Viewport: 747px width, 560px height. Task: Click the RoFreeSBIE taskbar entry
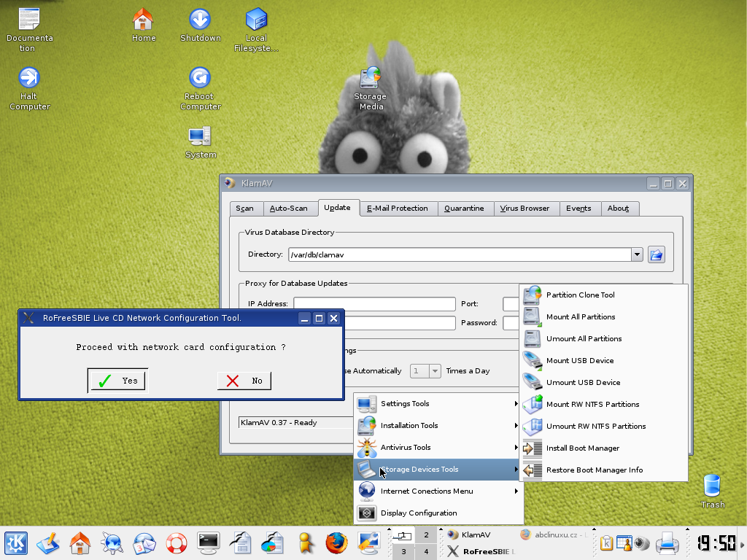(x=480, y=551)
